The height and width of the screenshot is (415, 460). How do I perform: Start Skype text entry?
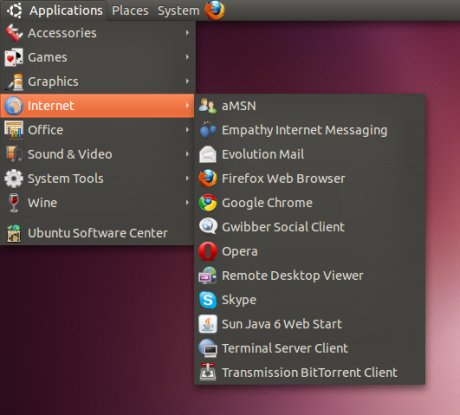pyautogui.click(x=239, y=300)
